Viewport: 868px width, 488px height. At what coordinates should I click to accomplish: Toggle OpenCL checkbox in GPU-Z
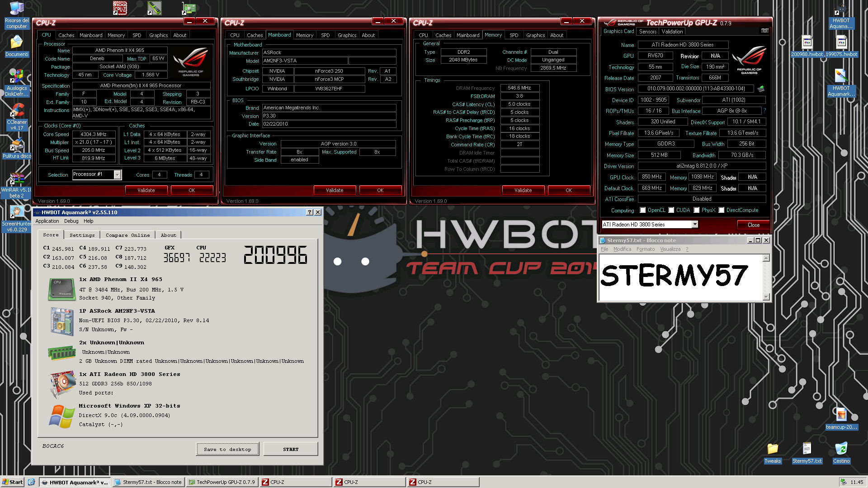point(642,210)
